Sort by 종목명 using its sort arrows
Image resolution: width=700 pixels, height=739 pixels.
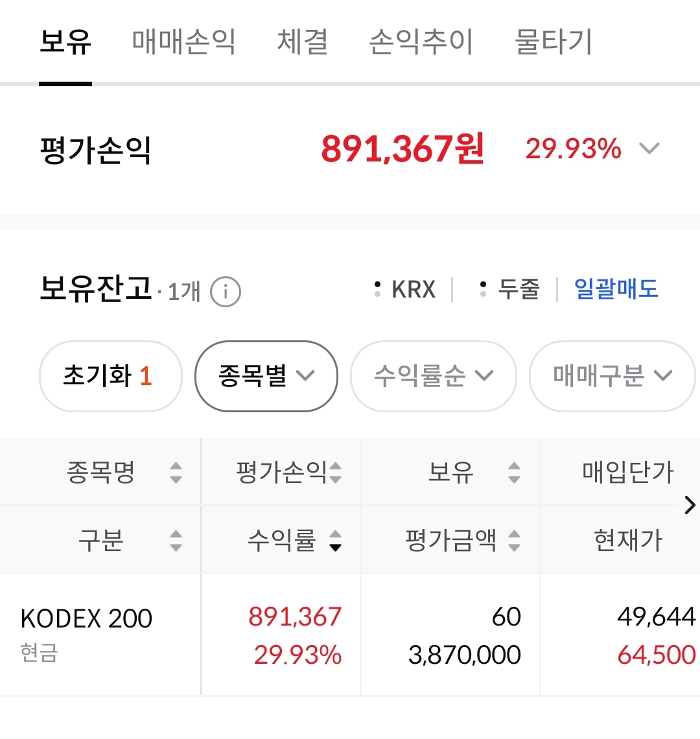[x=176, y=472]
